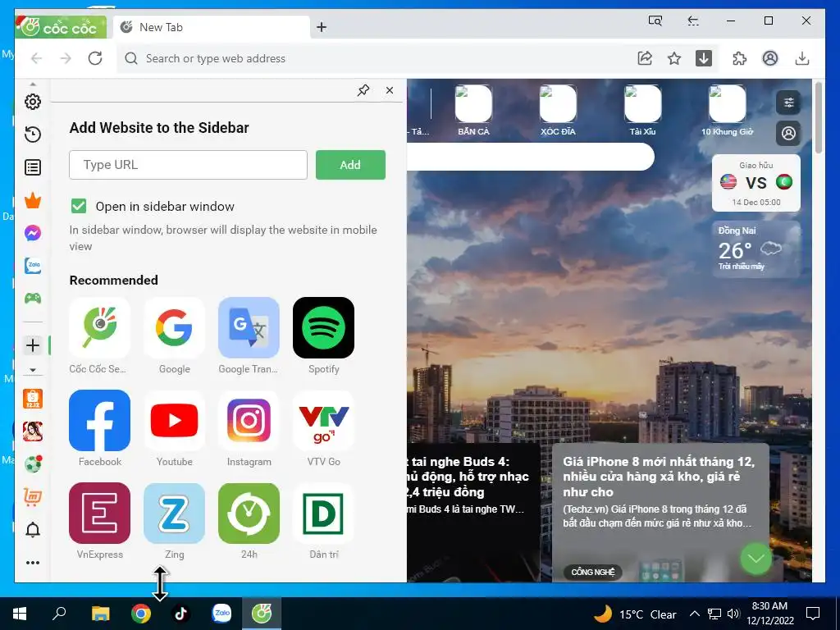
Task: Click the plus add website sidebar icon
Action: [33, 345]
